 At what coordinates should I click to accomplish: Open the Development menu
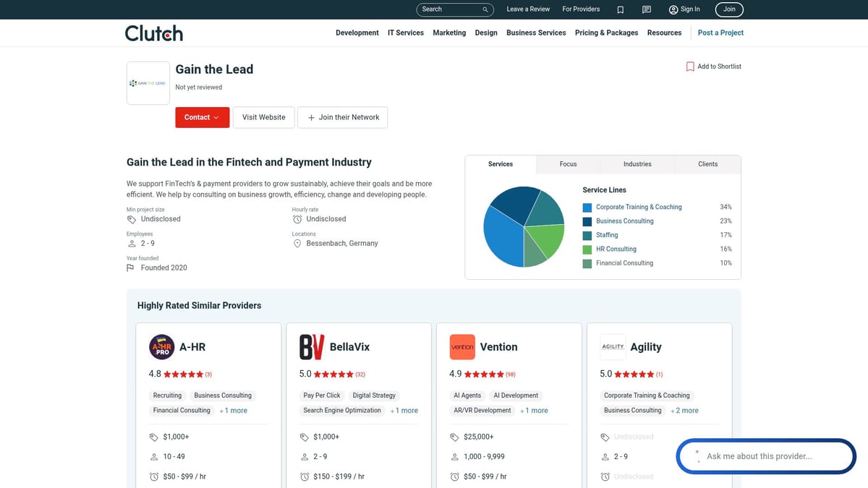[357, 33]
